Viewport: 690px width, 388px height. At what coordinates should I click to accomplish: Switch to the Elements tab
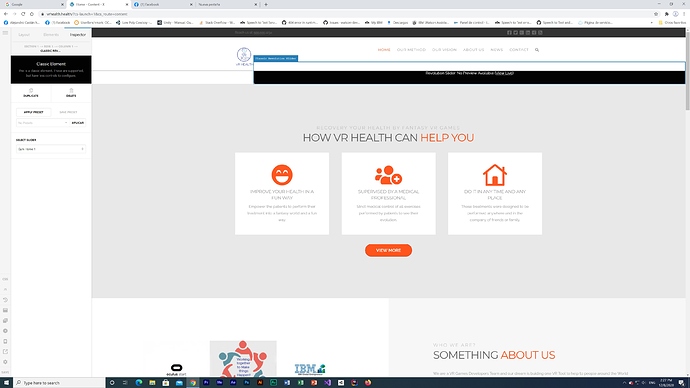coord(51,34)
